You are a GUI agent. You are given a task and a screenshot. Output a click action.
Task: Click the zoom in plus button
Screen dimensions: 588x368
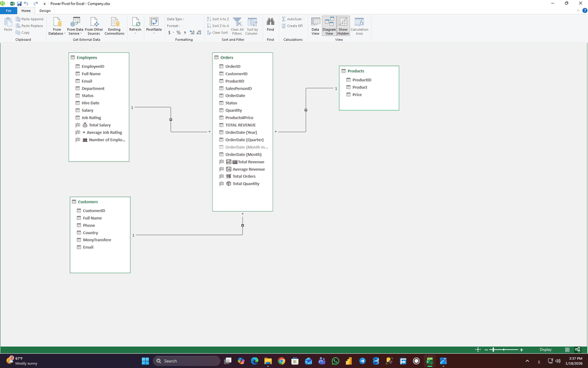[x=521, y=350]
